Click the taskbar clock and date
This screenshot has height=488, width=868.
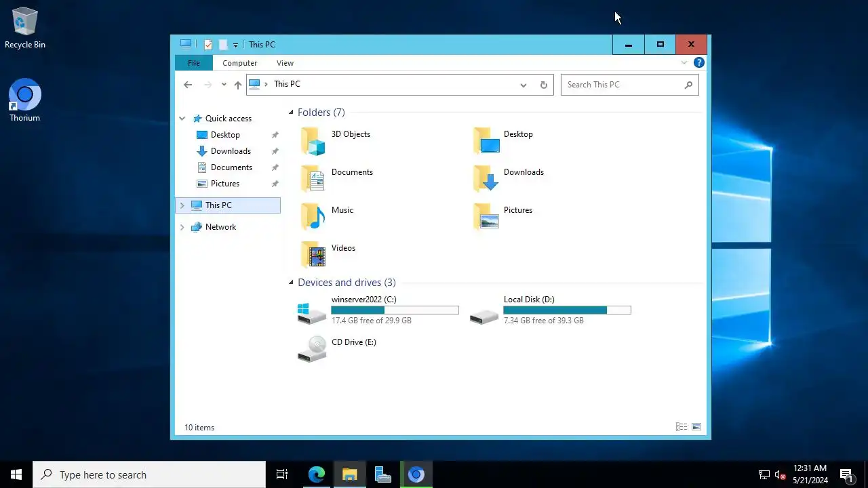click(810, 474)
